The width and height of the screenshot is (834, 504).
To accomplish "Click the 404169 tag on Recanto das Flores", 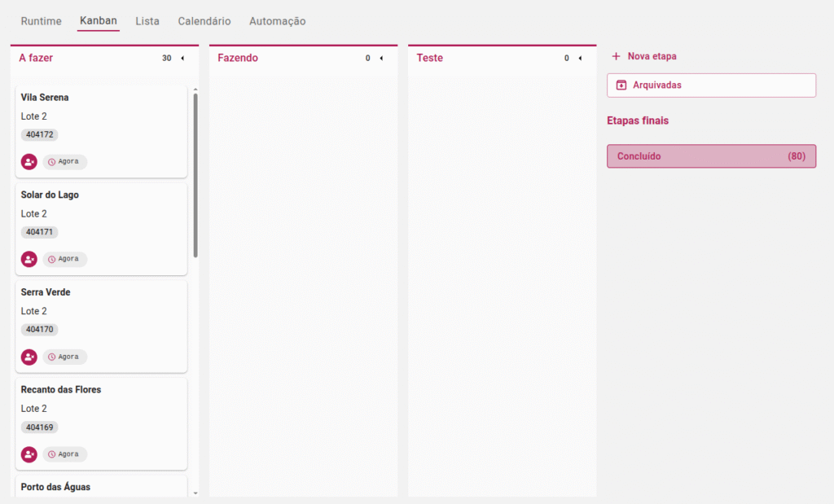I will click(x=39, y=427).
